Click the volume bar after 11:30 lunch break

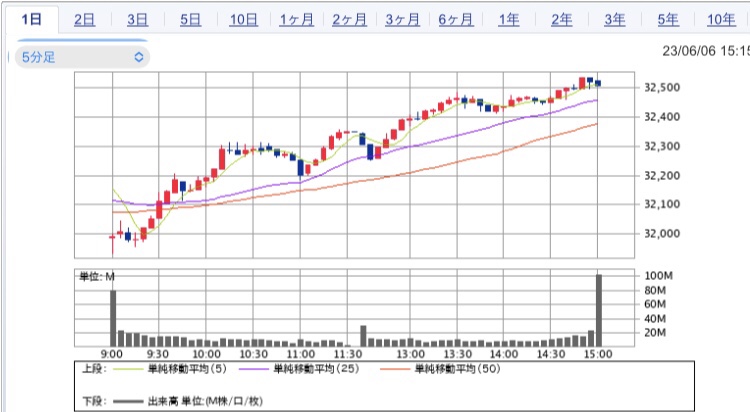(363, 336)
